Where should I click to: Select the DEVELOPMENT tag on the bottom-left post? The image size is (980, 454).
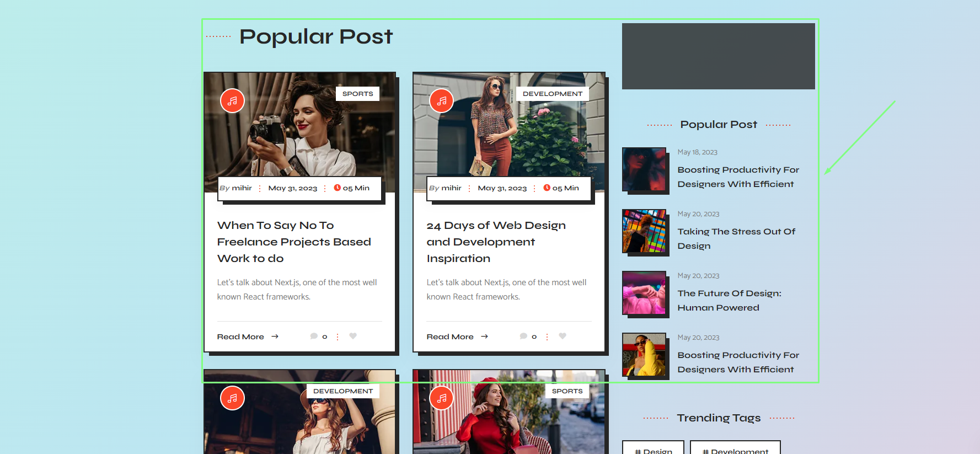click(343, 391)
